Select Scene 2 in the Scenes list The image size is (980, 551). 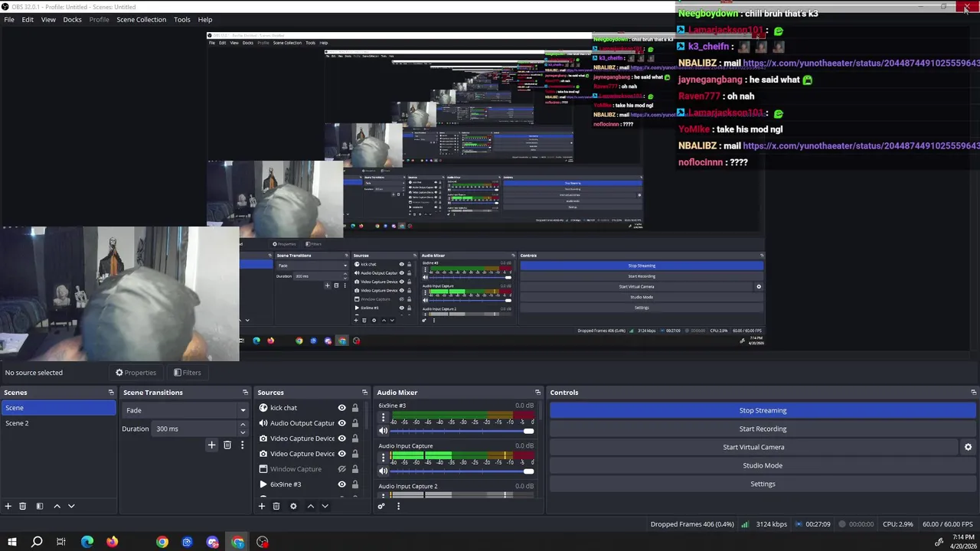[x=58, y=423]
